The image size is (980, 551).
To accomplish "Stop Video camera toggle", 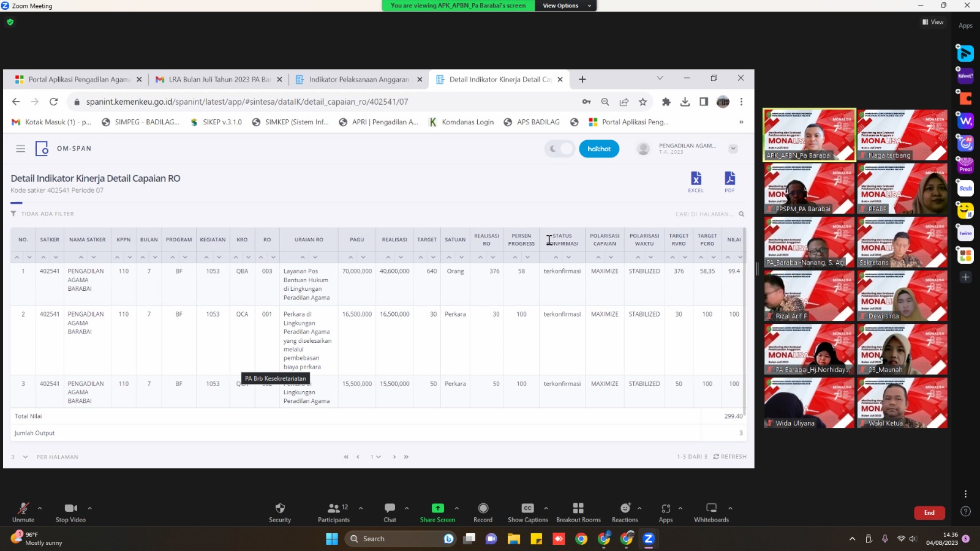I will coord(70,508).
